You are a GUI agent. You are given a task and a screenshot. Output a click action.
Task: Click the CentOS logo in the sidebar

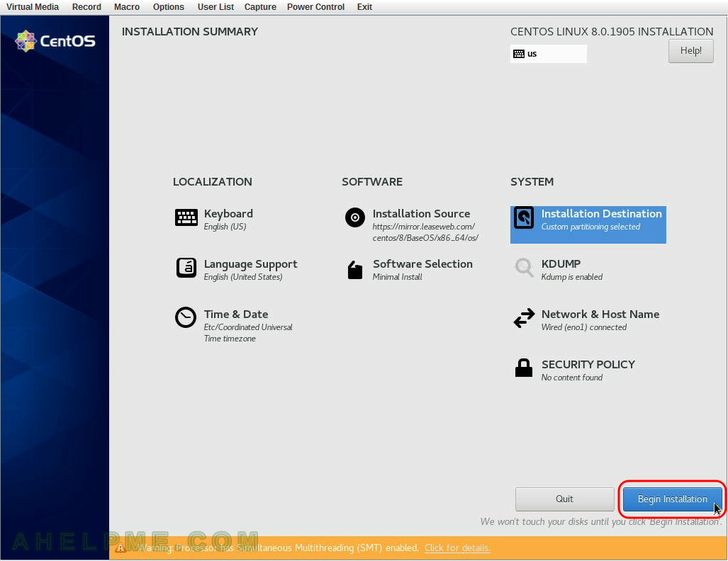[x=55, y=41]
